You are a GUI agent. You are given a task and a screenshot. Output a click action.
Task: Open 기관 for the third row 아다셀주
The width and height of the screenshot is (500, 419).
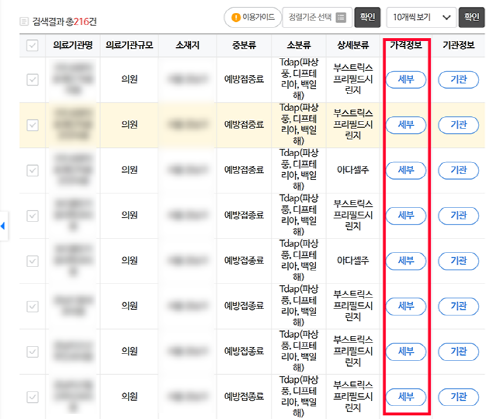pos(458,170)
